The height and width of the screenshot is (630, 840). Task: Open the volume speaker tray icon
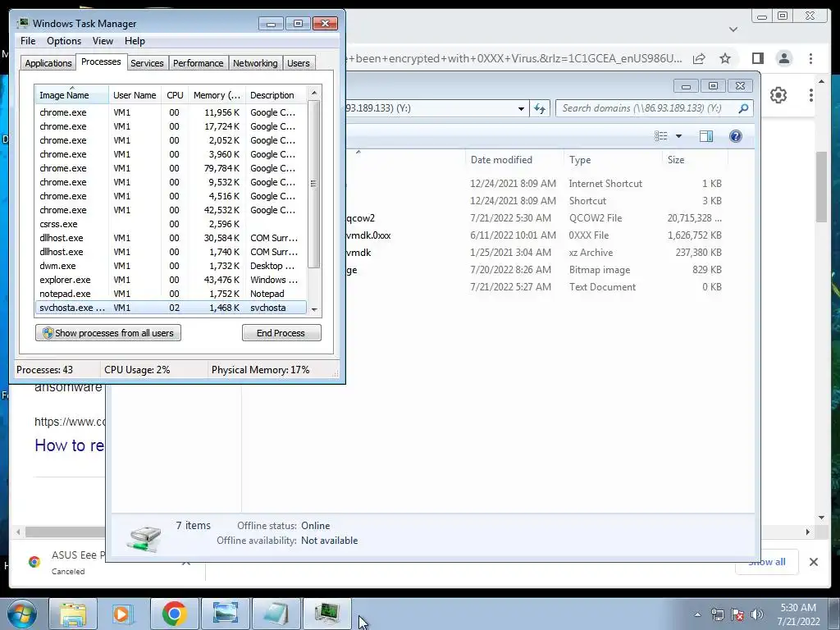point(756,614)
